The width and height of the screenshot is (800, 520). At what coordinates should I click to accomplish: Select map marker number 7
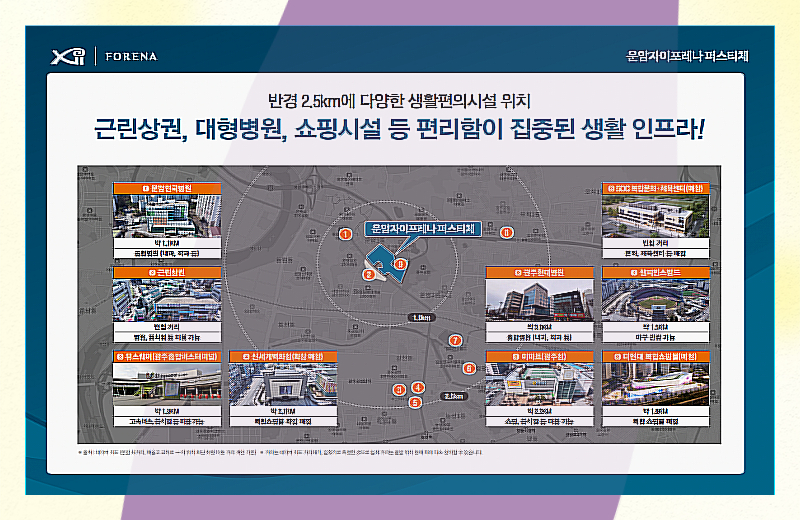(455, 340)
